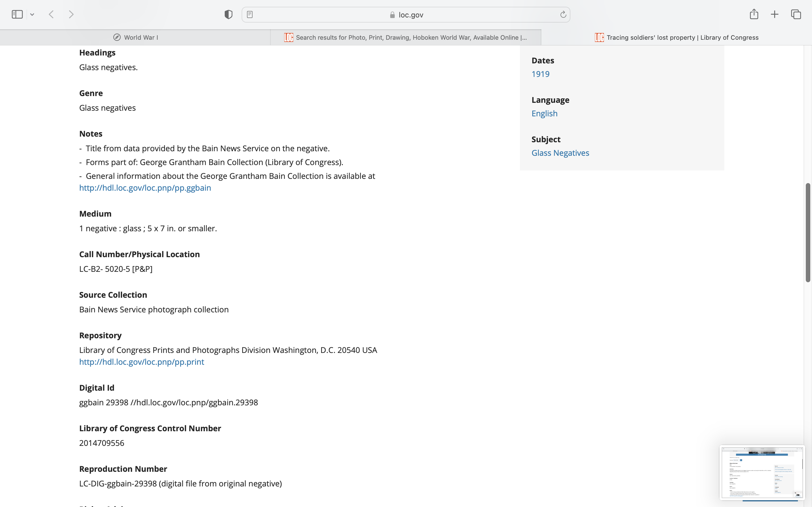Image resolution: width=812 pixels, height=507 pixels.
Task: Open the Share menu icon
Action: click(754, 14)
